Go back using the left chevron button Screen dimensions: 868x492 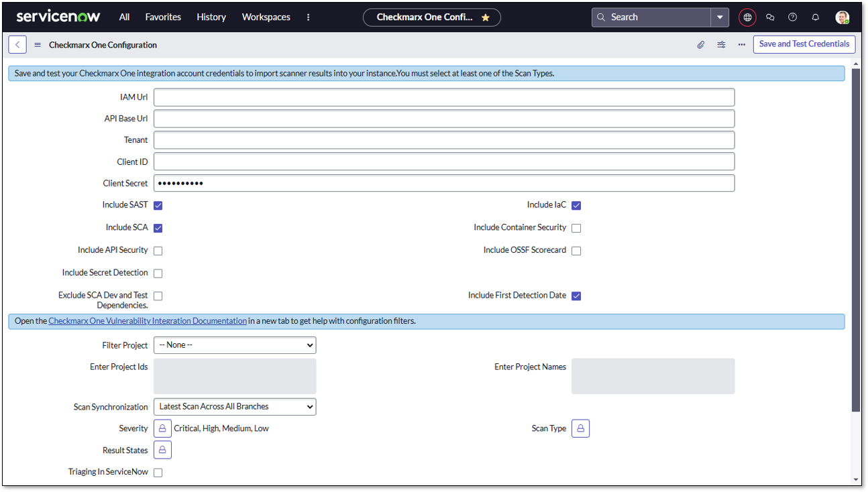17,45
